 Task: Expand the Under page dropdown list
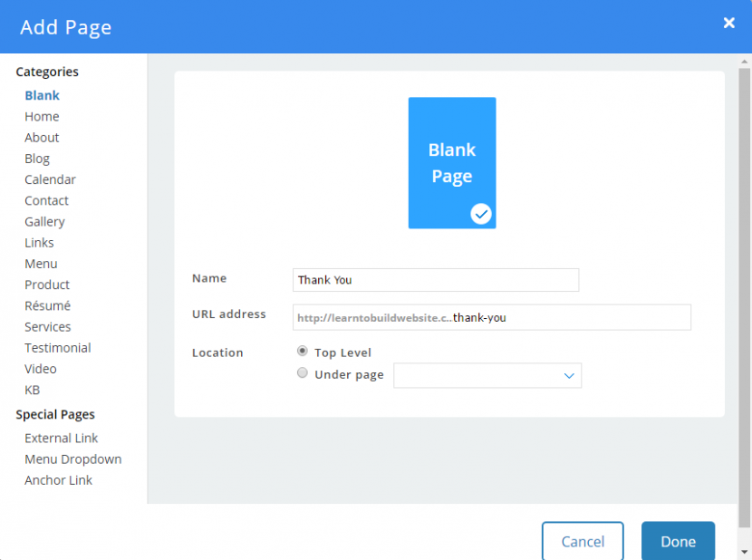pos(487,375)
